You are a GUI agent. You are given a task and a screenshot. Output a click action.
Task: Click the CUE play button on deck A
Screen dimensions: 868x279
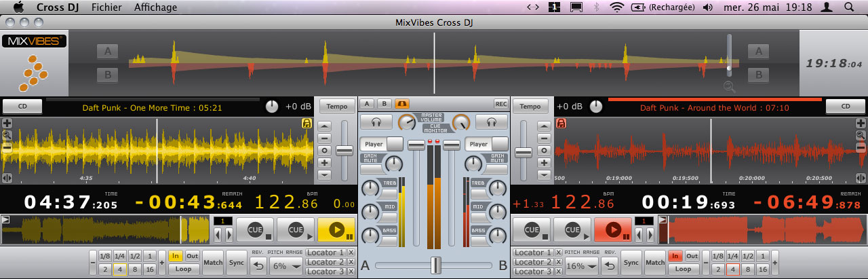click(x=296, y=229)
